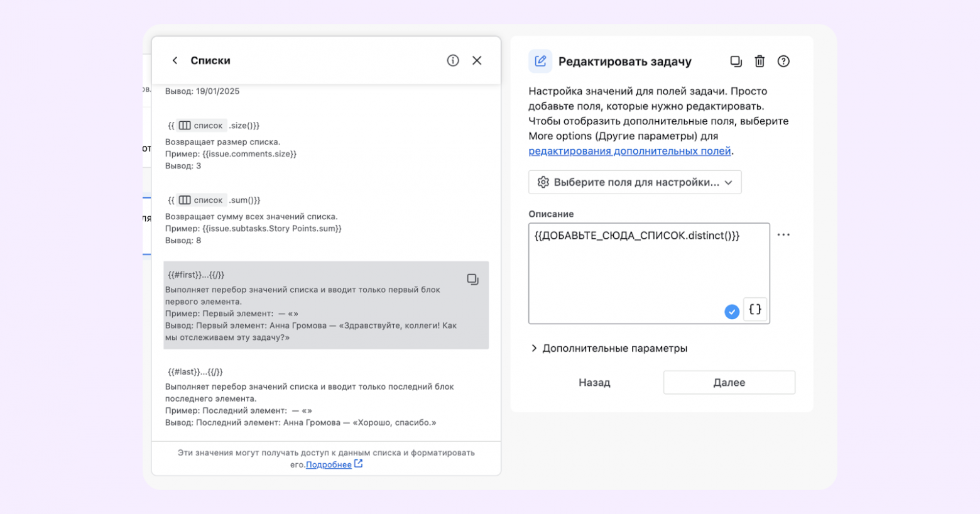
Task: Click the gear icon in the fields selector
Action: tap(543, 182)
